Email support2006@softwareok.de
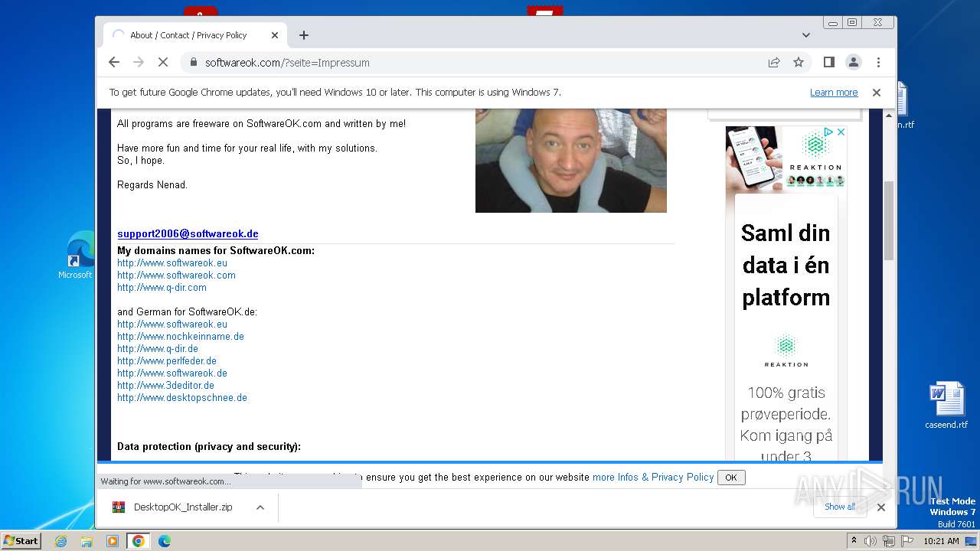 188,234
